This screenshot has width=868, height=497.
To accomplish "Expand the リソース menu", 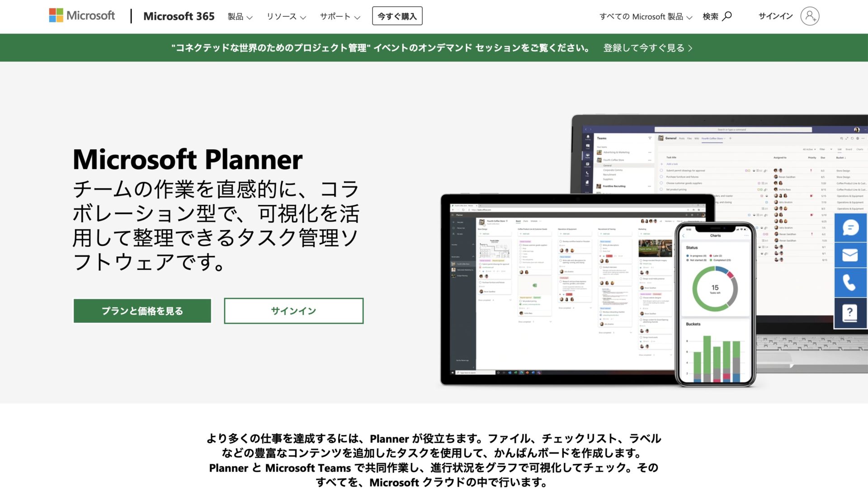I will tap(286, 17).
